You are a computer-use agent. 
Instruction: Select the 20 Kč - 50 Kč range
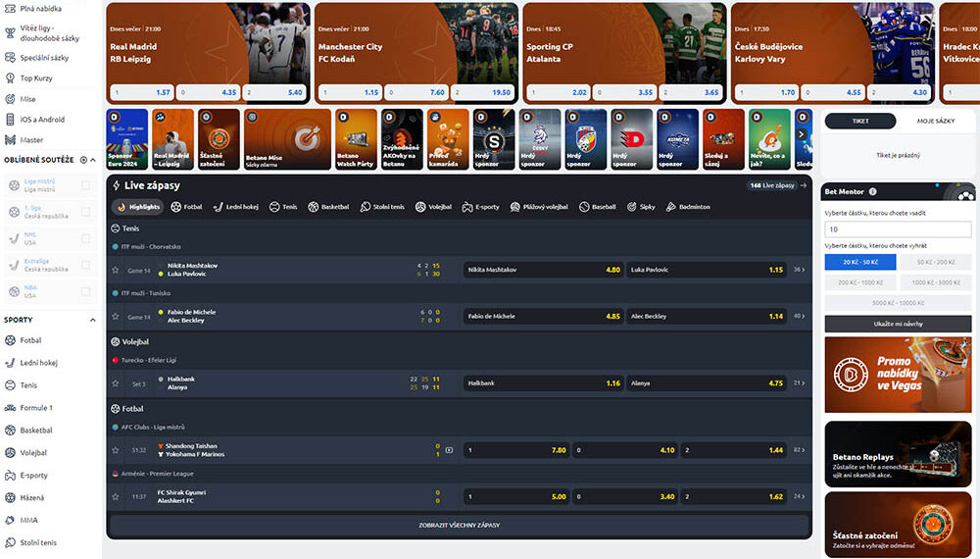click(x=860, y=262)
